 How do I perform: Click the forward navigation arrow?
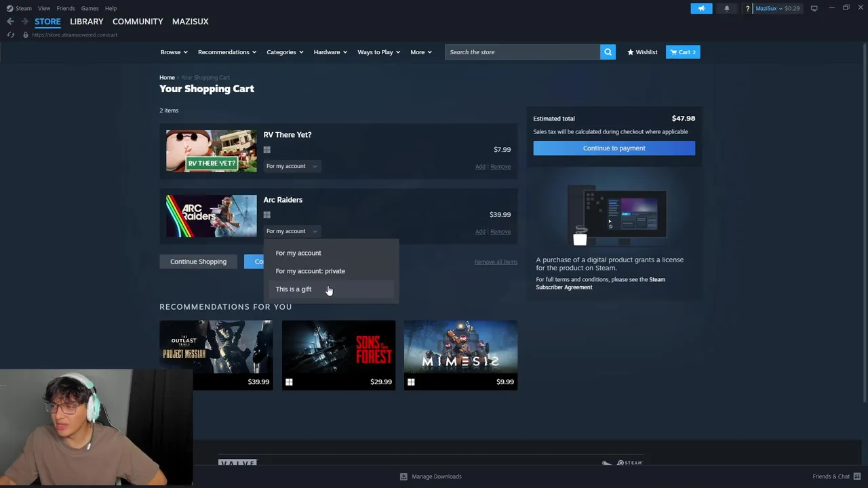25,22
